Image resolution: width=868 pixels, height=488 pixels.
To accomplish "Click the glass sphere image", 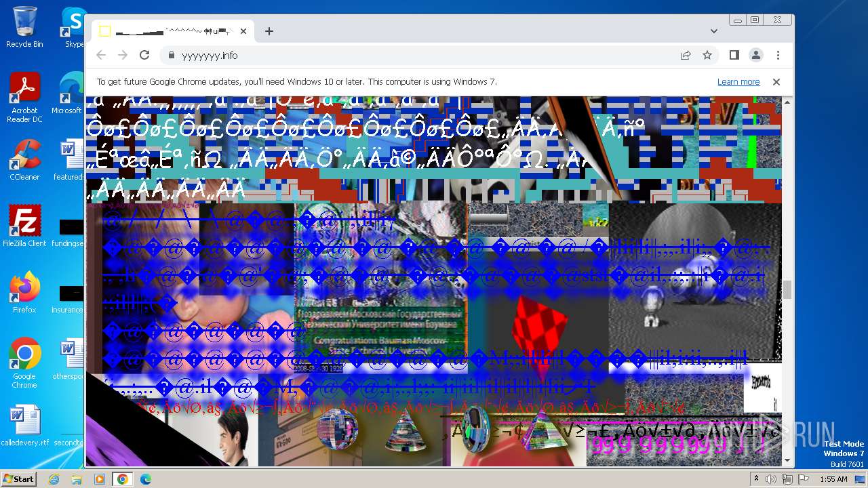I will click(x=338, y=428).
